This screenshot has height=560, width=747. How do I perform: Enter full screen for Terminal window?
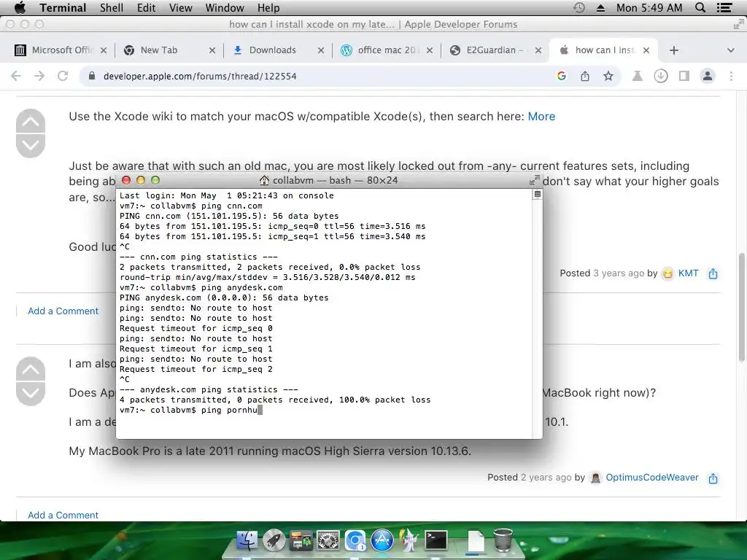click(534, 180)
